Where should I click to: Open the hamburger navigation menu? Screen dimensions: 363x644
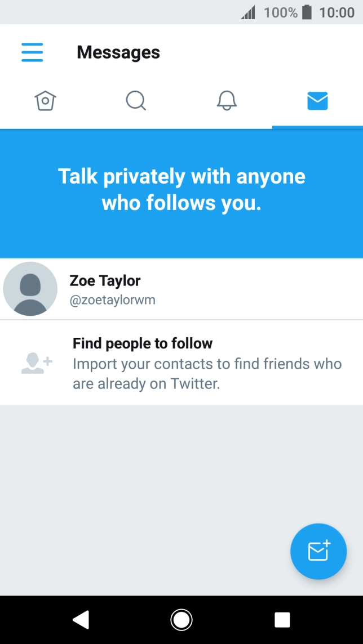(x=32, y=52)
